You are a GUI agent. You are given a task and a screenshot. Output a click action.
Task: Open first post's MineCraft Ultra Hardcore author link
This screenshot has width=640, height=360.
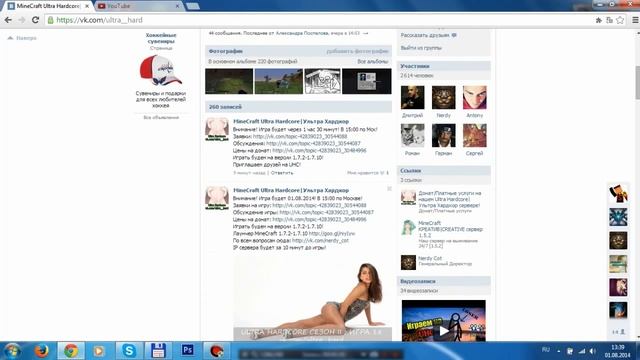click(x=291, y=122)
